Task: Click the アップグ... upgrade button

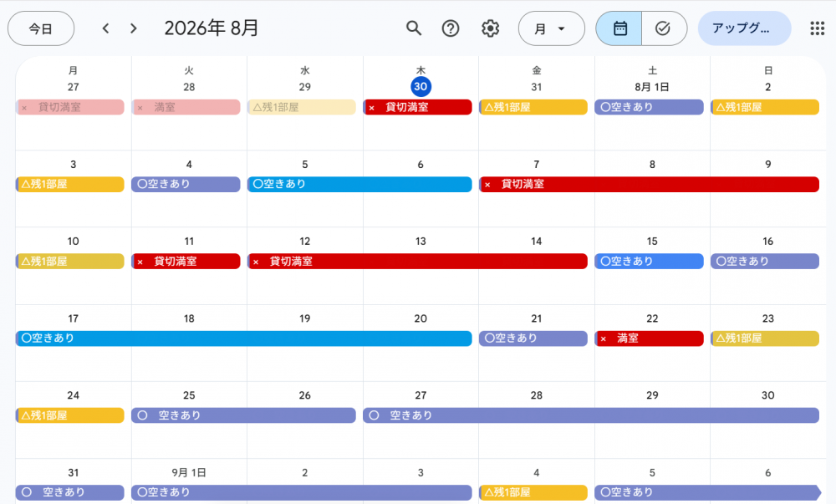Action: (x=744, y=28)
